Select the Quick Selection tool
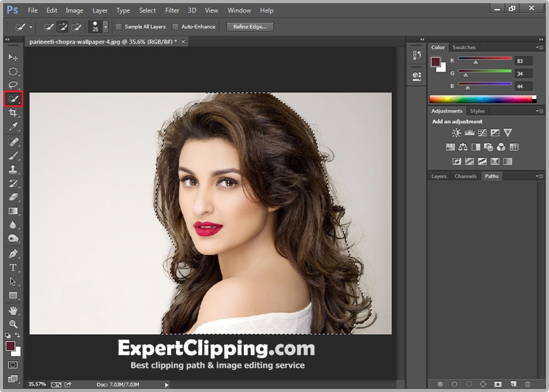 click(14, 99)
